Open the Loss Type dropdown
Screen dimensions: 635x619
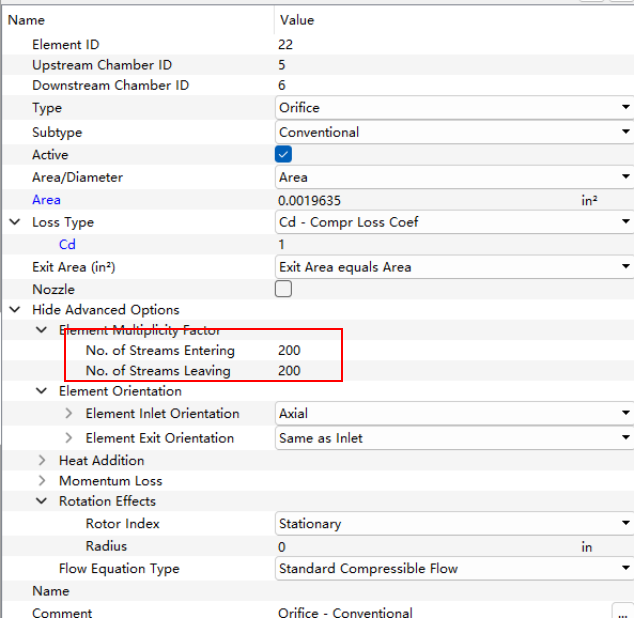[x=454, y=222]
